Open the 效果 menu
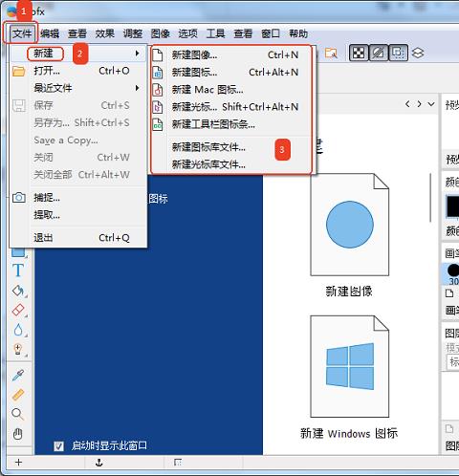Screen dimensions: 459x476 pyautogui.click(x=105, y=33)
